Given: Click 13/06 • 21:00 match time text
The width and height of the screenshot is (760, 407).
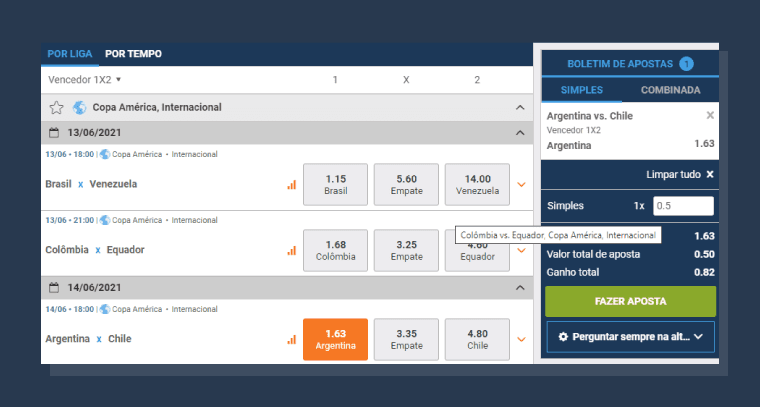Looking at the screenshot, I should tap(70, 220).
